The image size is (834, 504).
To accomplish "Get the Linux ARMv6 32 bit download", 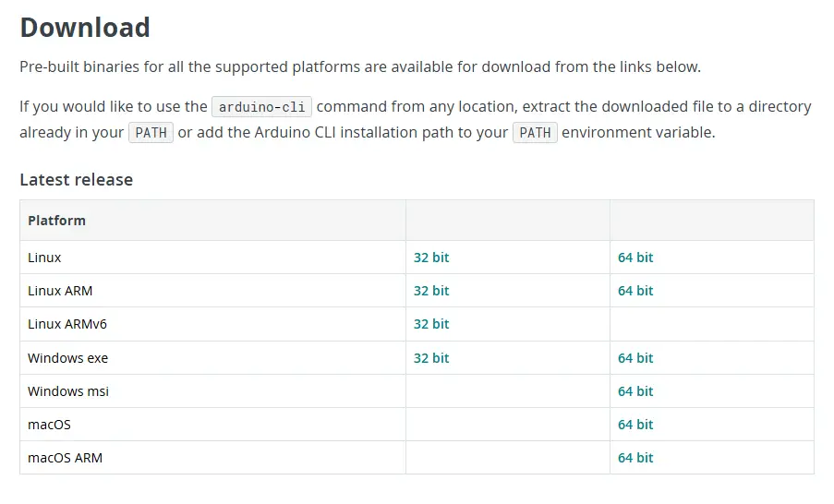I will coord(430,324).
